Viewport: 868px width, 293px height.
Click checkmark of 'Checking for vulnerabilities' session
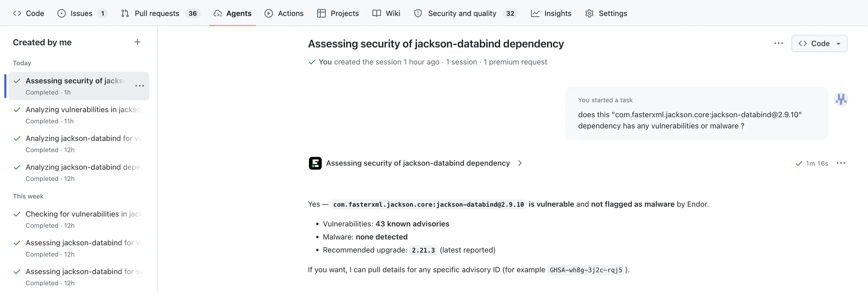point(17,214)
